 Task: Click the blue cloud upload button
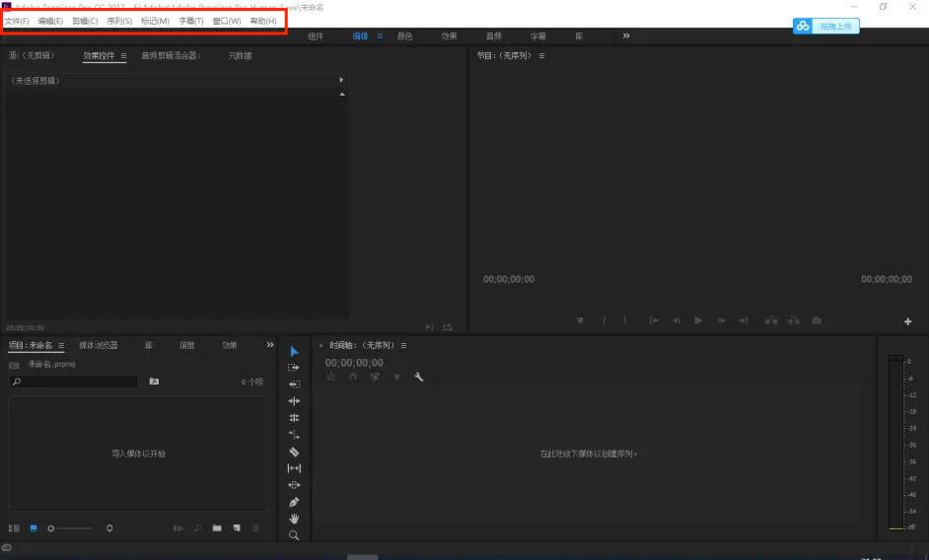tap(826, 27)
